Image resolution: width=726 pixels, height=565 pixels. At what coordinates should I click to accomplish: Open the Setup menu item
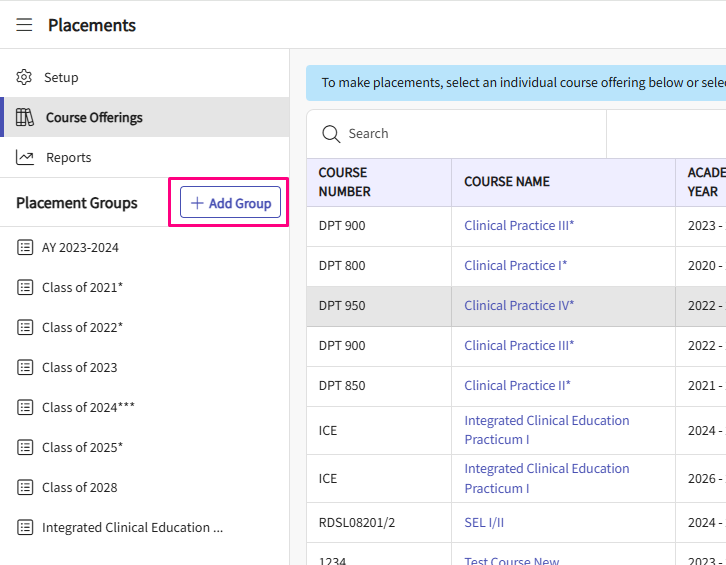[61, 77]
